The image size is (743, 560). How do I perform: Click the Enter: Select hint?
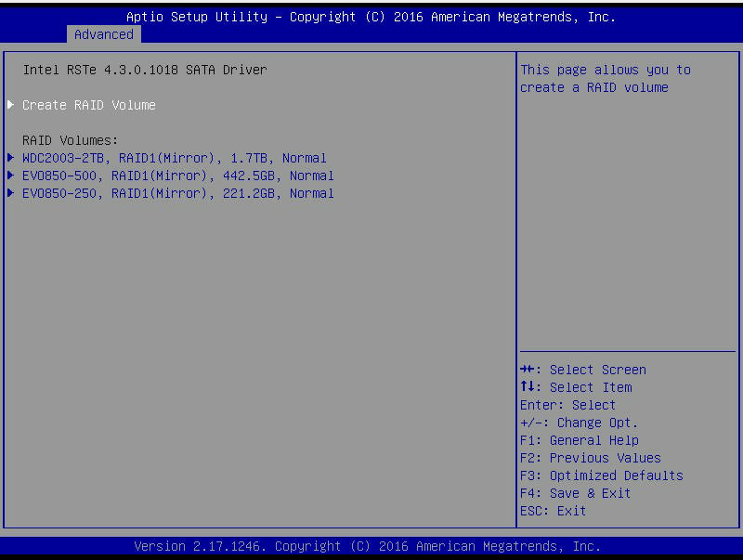(x=567, y=405)
